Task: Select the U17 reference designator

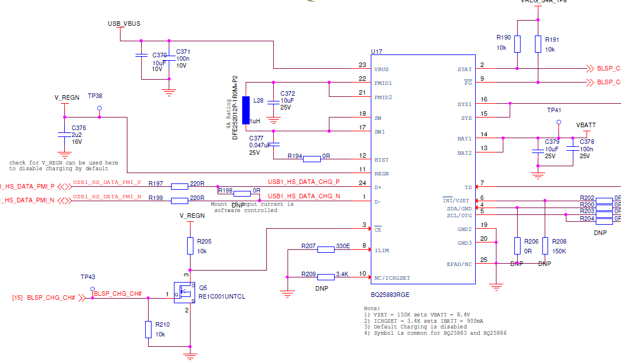Action: click(377, 52)
